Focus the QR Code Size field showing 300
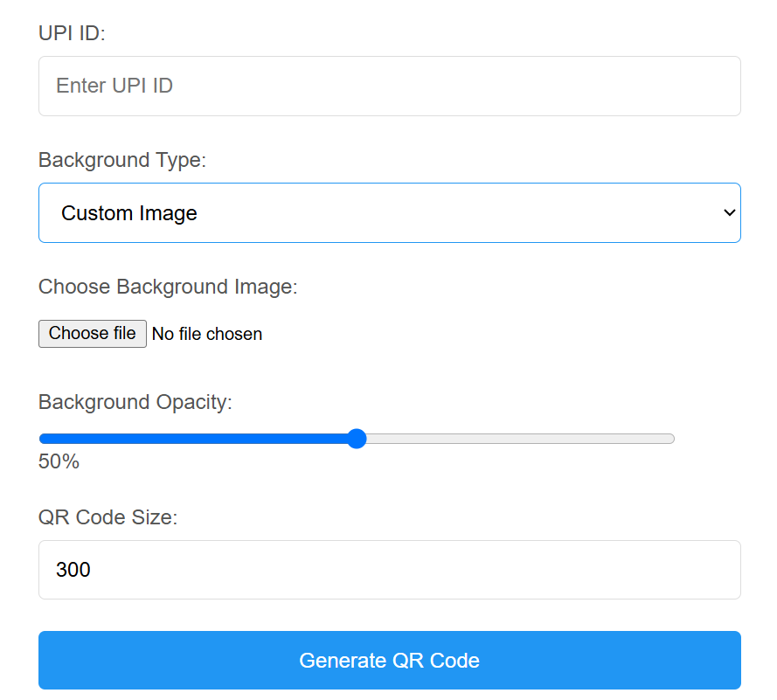The image size is (777, 700). [x=390, y=570]
